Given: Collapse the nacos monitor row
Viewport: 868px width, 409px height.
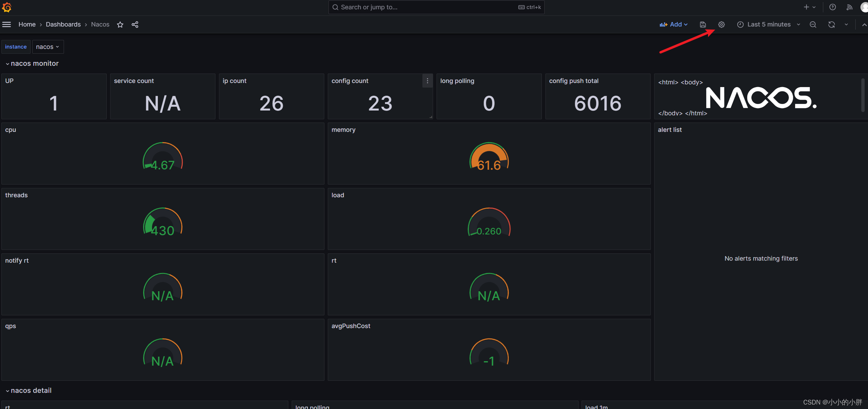Looking at the screenshot, I should pos(32,63).
